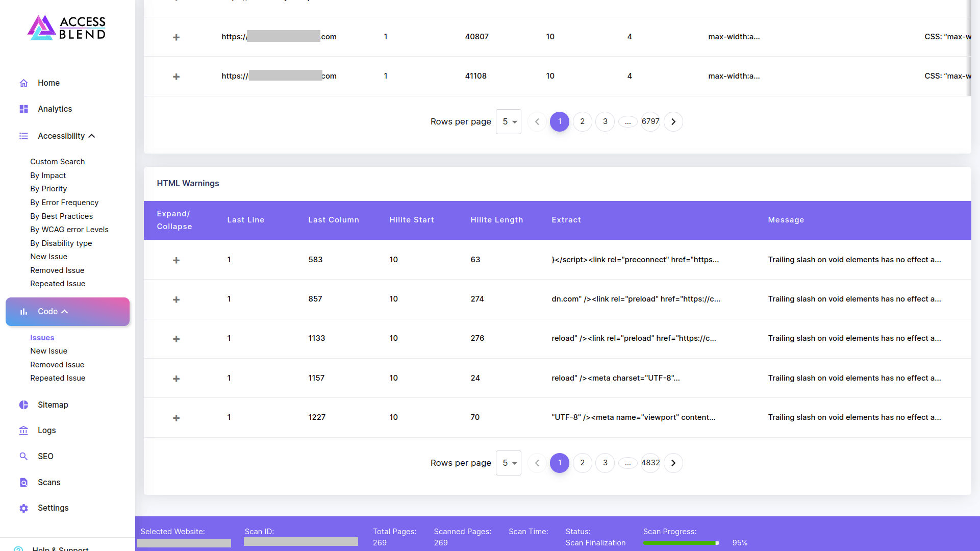Click Scan Finalization status text

click(x=595, y=543)
